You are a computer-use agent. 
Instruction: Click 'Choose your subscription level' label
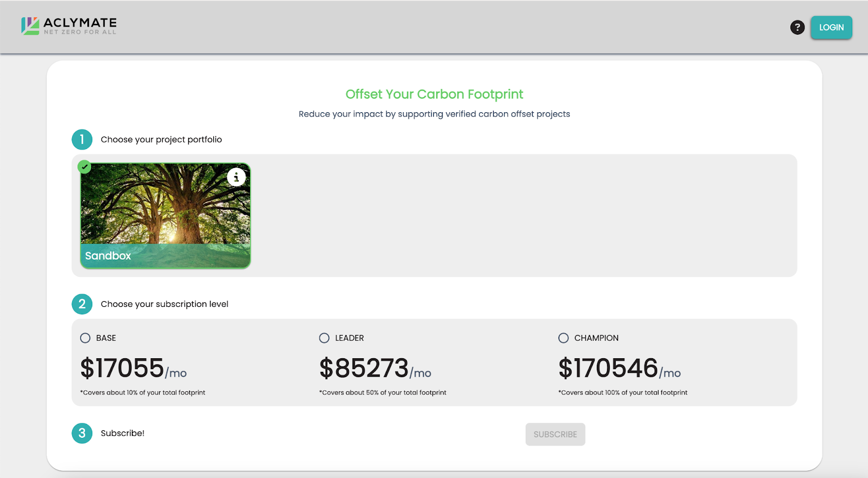(164, 304)
